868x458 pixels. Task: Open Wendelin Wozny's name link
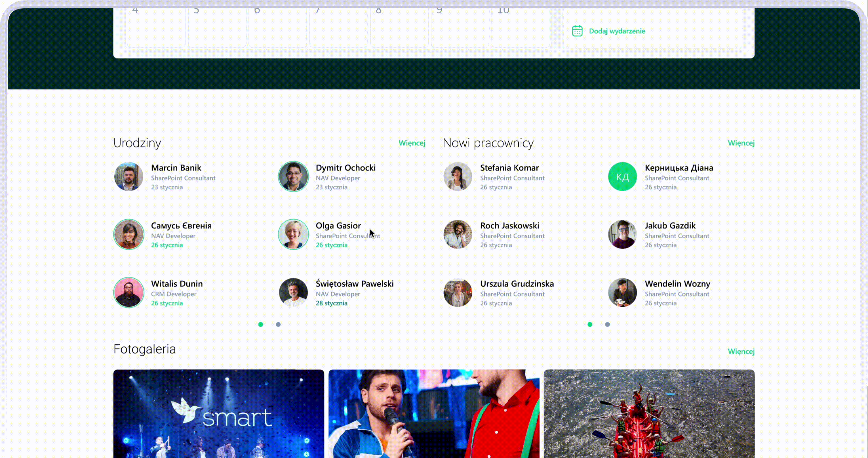(x=677, y=284)
